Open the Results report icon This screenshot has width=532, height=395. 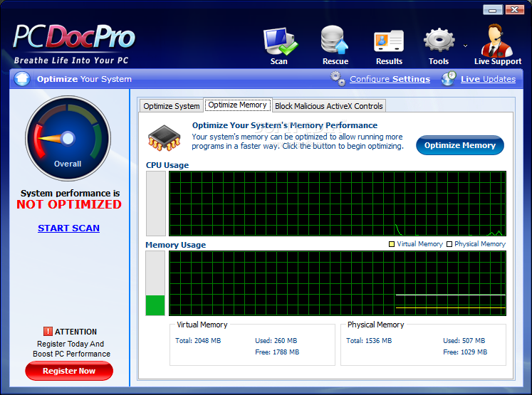tap(389, 41)
